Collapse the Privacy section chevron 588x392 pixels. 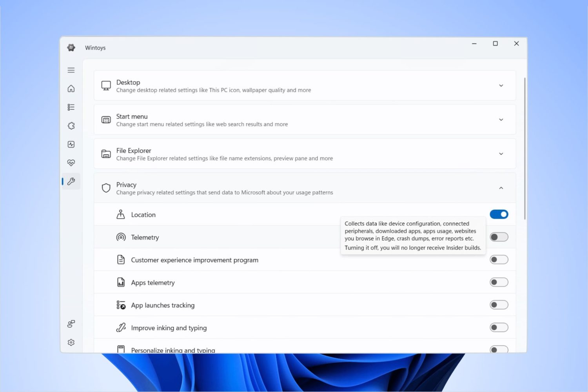[501, 188]
